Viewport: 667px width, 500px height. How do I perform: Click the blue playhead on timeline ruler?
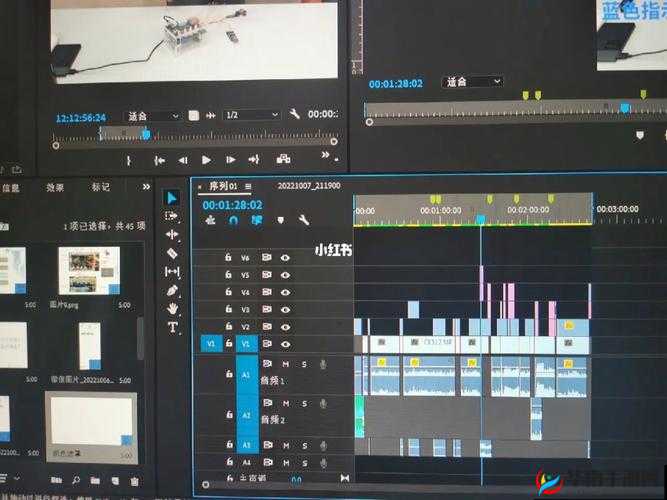pyautogui.click(x=480, y=219)
